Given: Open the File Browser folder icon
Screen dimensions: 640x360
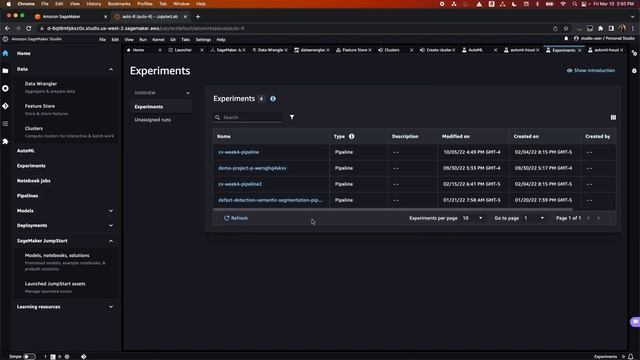Looking at the screenshot, I should point(5,71).
